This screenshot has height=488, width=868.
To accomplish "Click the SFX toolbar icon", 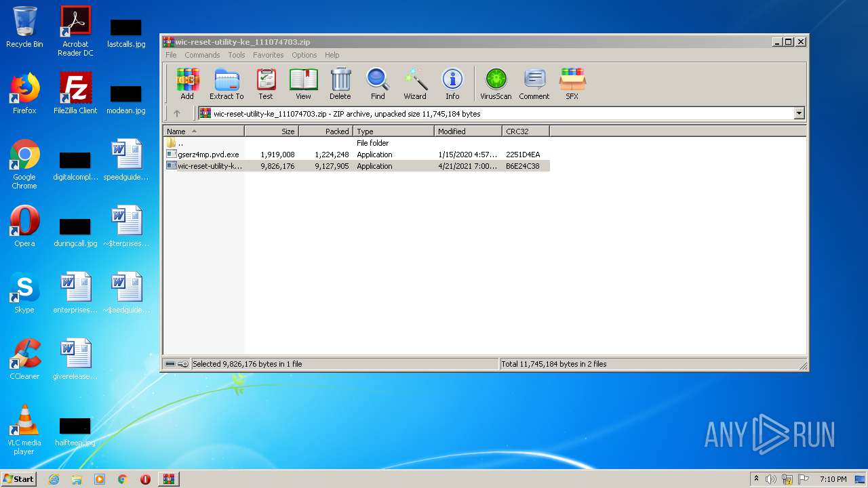I will click(572, 84).
